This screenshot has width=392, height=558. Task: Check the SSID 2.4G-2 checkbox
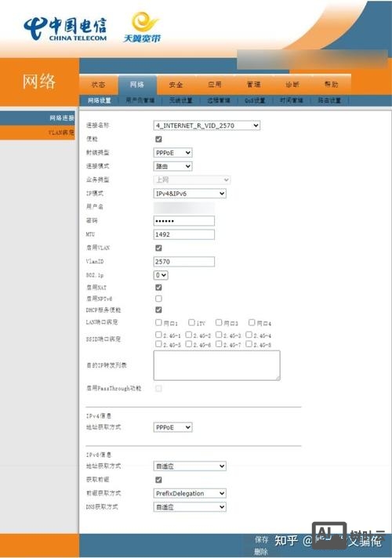coord(189,335)
